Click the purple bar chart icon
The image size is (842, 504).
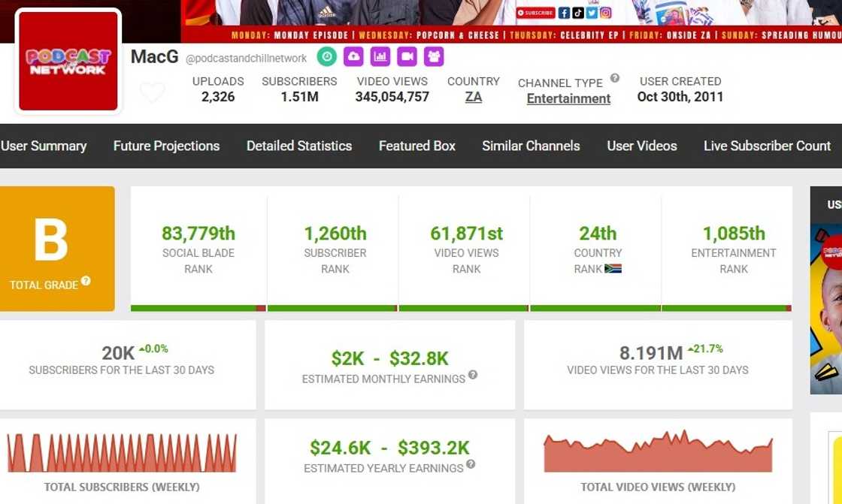tap(380, 56)
